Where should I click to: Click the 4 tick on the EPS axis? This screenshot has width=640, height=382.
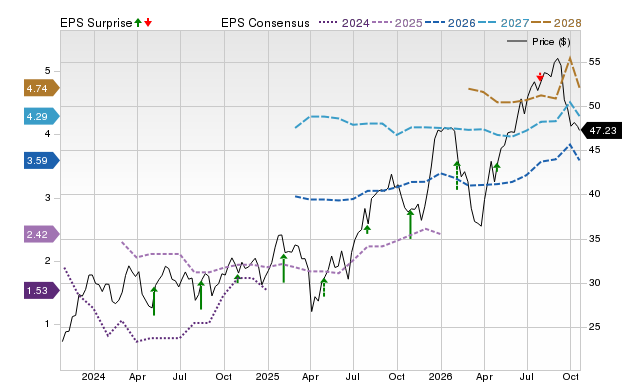(x=47, y=134)
